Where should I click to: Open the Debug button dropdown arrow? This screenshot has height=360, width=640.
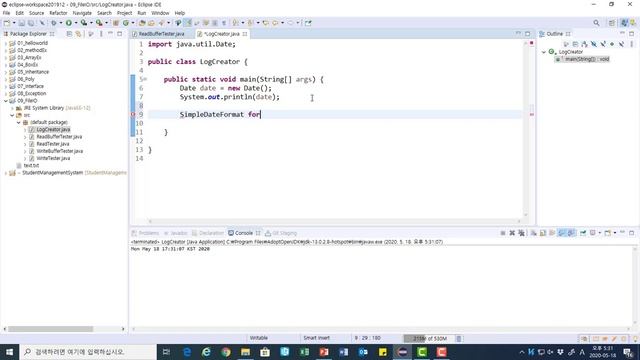click(x=60, y=23)
